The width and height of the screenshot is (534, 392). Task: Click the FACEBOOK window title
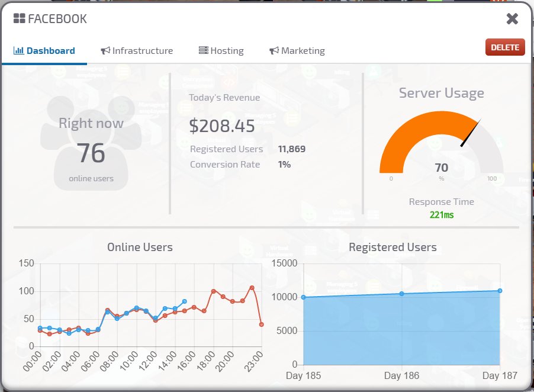point(57,19)
